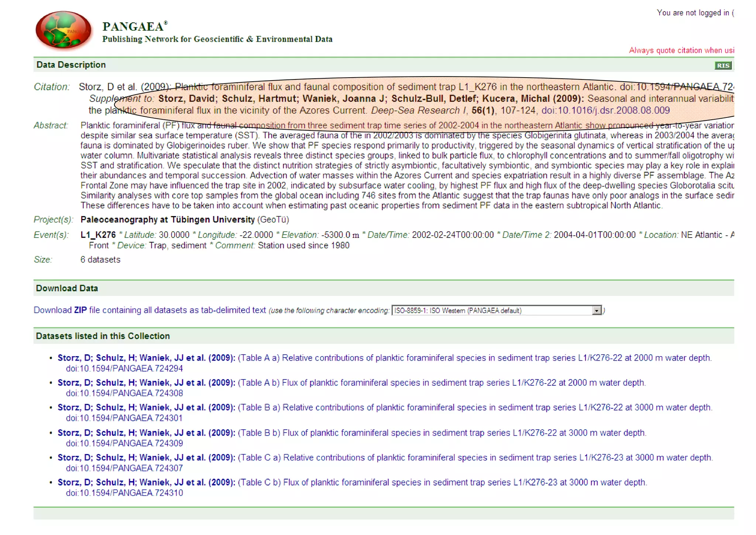The image size is (756, 535).
Task: Click the PANGAEA globe logo
Action: point(63,30)
